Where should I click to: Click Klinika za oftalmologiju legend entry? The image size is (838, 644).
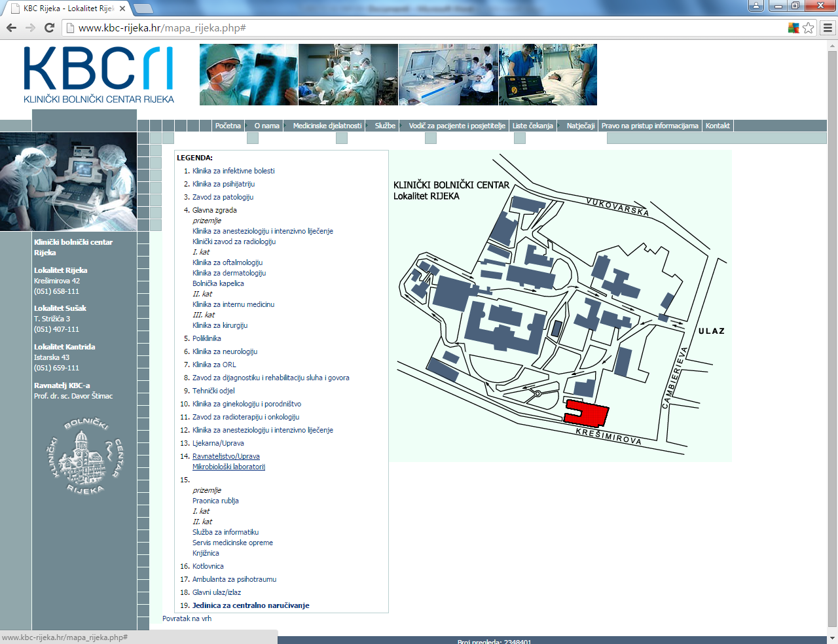(x=227, y=262)
